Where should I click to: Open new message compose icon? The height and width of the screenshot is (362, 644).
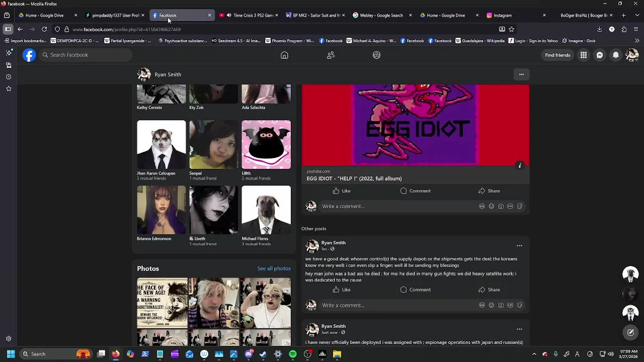(630, 332)
